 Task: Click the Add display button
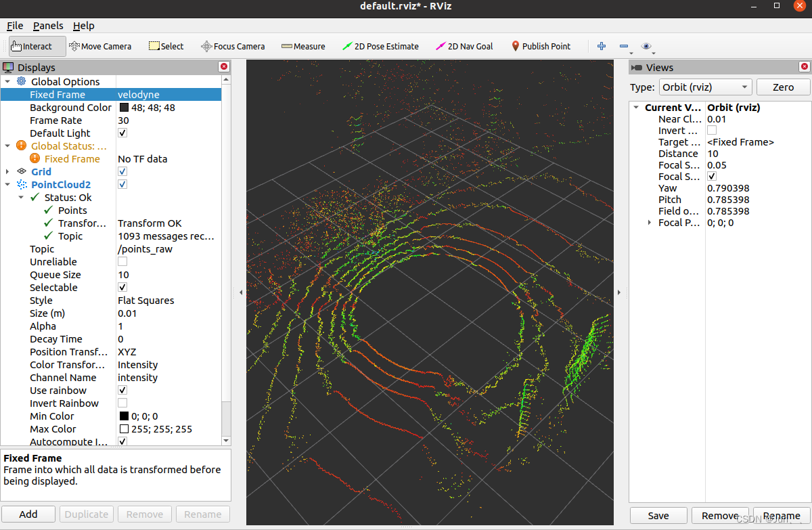[x=28, y=514]
